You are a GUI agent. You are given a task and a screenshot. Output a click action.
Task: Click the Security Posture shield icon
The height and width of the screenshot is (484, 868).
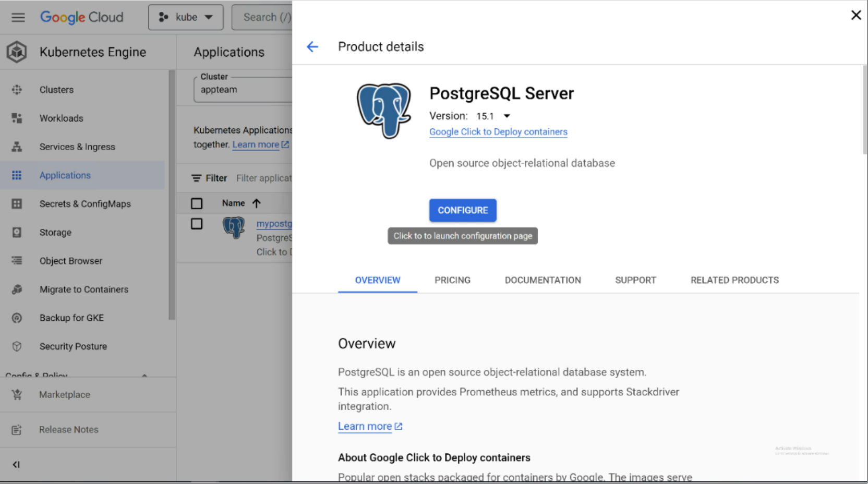coord(17,346)
